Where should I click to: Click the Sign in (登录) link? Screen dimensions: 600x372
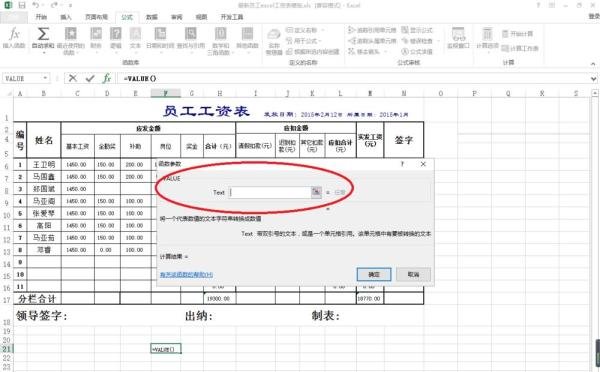tap(594, 16)
